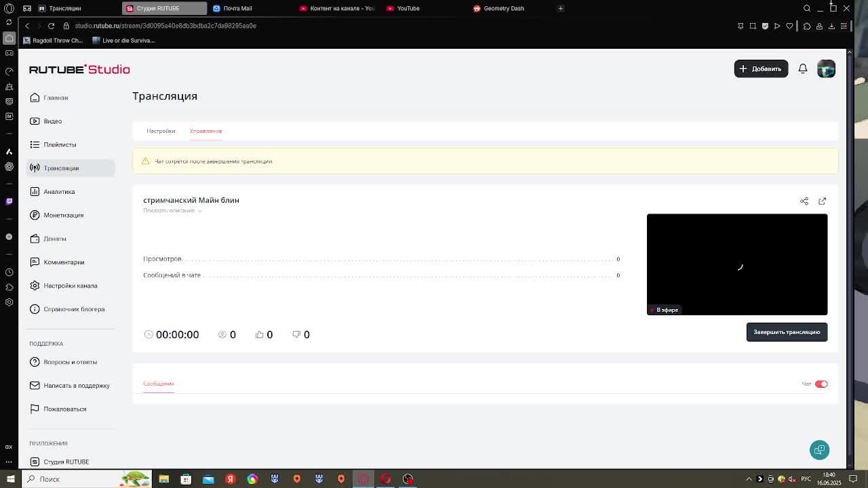Click the RUTUBE Studio logo

(79, 69)
